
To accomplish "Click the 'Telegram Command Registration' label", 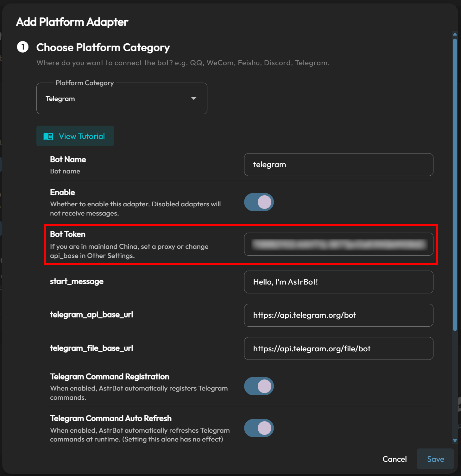I will [110, 377].
